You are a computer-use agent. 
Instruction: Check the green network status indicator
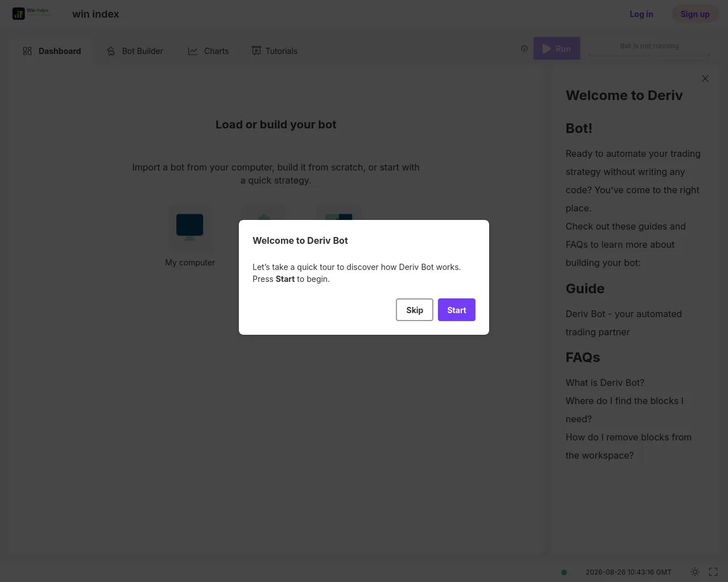564,572
